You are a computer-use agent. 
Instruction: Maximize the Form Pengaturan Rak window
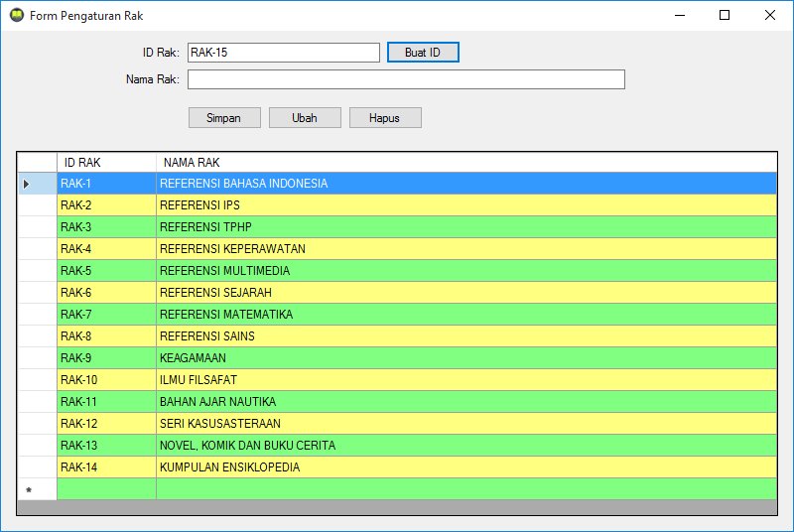tap(725, 15)
